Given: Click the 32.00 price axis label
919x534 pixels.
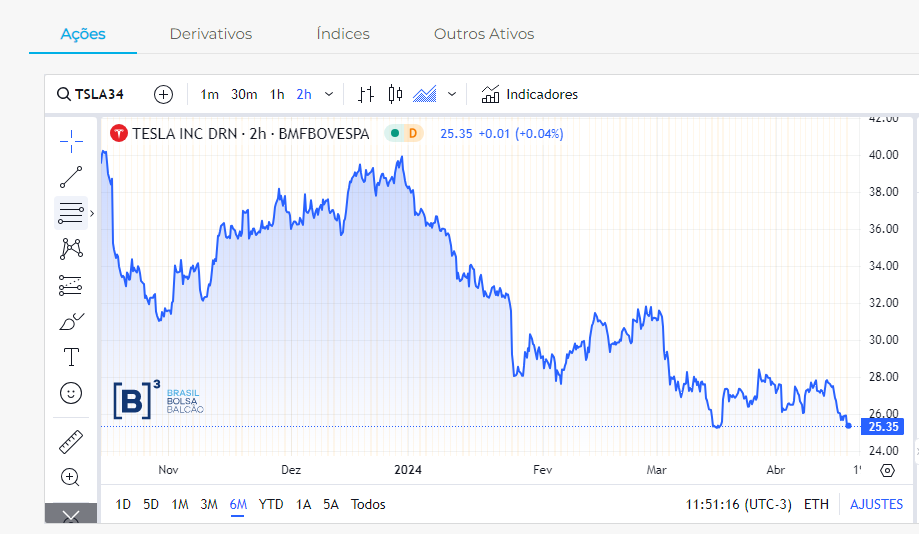Looking at the screenshot, I should 883,303.
